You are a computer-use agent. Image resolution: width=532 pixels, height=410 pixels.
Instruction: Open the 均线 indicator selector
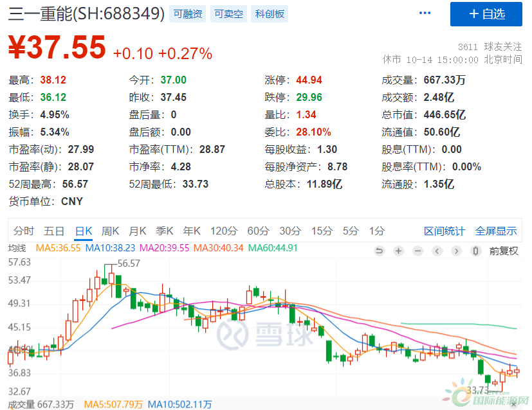[17, 248]
